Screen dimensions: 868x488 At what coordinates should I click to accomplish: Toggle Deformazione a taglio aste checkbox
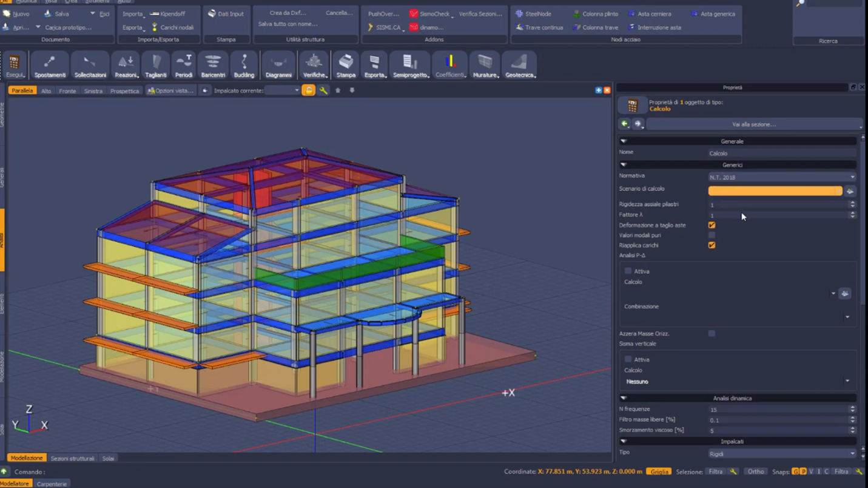click(712, 225)
